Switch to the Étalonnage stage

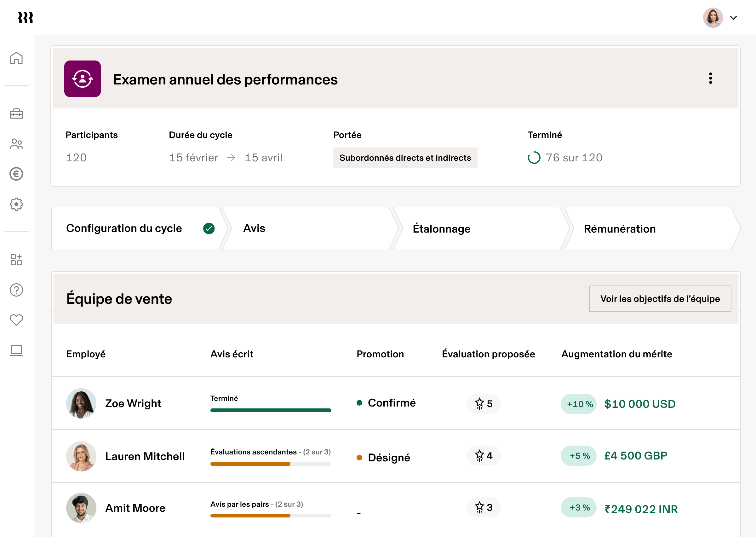pos(442,228)
